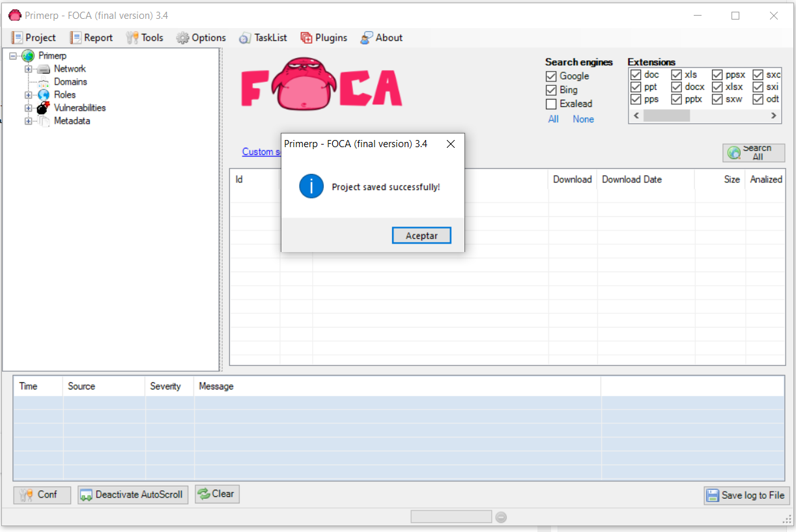
Task: Open the Conf log settings button
Action: 42,495
